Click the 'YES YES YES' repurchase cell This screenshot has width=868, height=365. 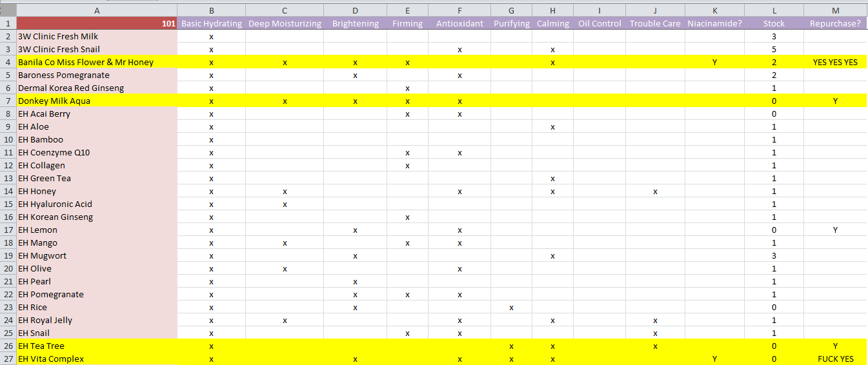(x=835, y=63)
